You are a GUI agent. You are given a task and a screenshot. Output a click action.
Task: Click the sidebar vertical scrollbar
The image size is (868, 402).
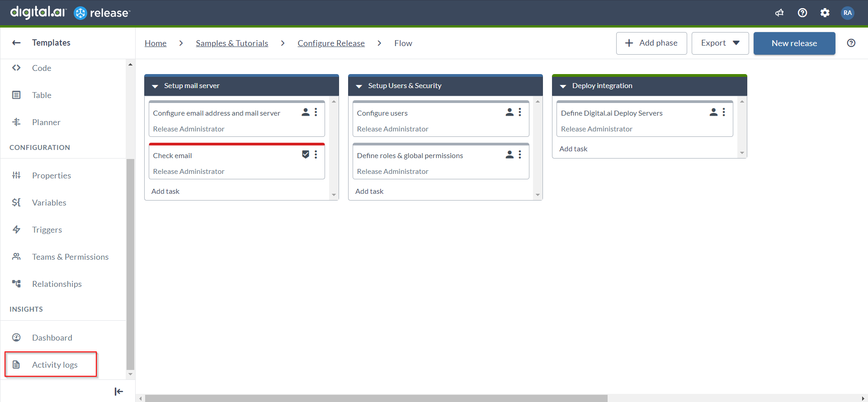pyautogui.click(x=130, y=264)
